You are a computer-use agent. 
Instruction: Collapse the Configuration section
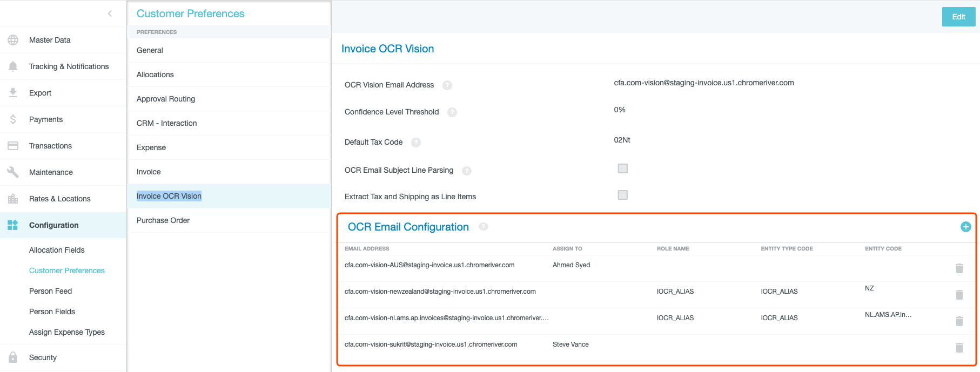(53, 225)
